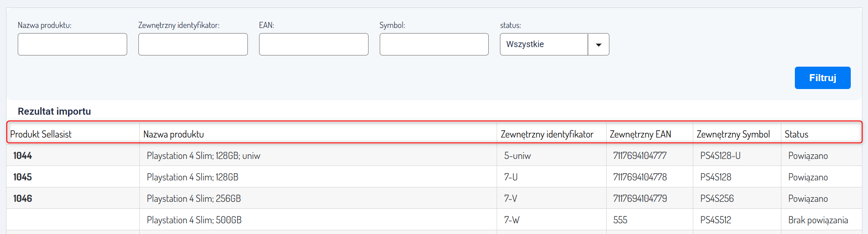Image resolution: width=868 pixels, height=234 pixels.
Task: Click the Zewnętrzny EAN column header
Action: [641, 134]
